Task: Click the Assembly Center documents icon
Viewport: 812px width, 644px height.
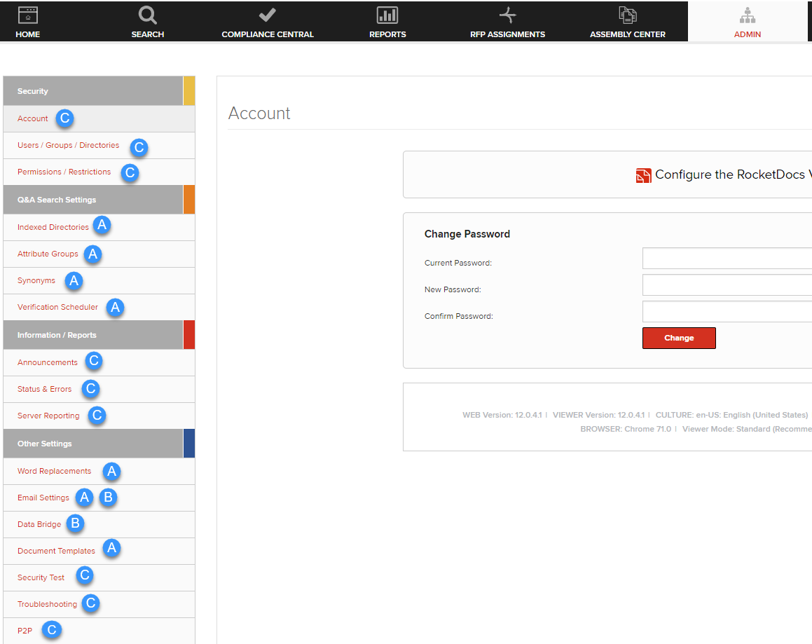Action: pos(628,15)
